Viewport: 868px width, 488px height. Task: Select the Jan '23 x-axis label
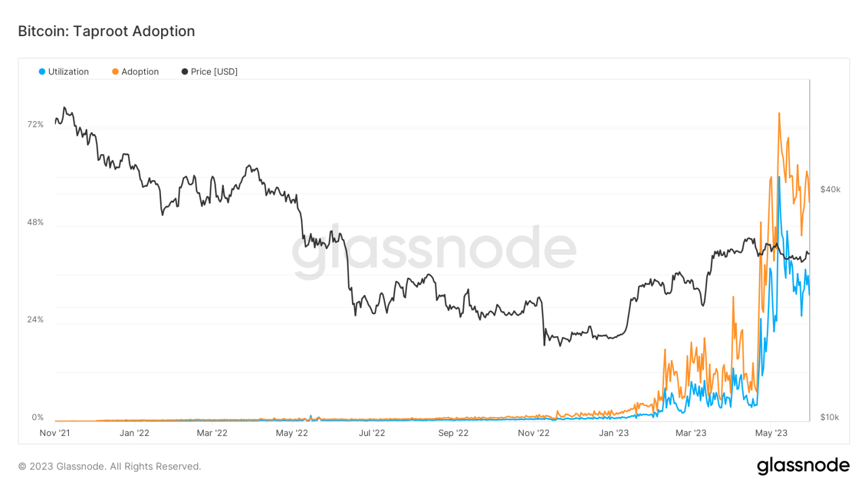pyautogui.click(x=614, y=433)
